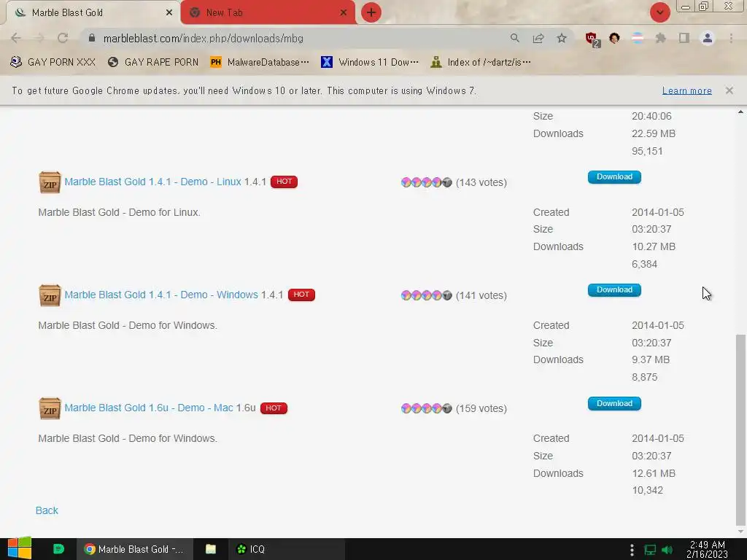Rate the Linux demo with marble rating
Screen dimensions: 747x560
pos(426,182)
